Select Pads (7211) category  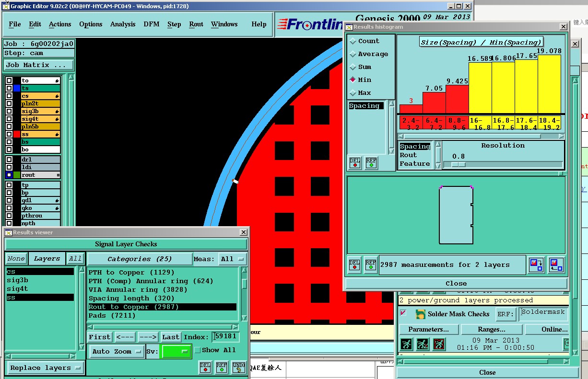(x=162, y=316)
